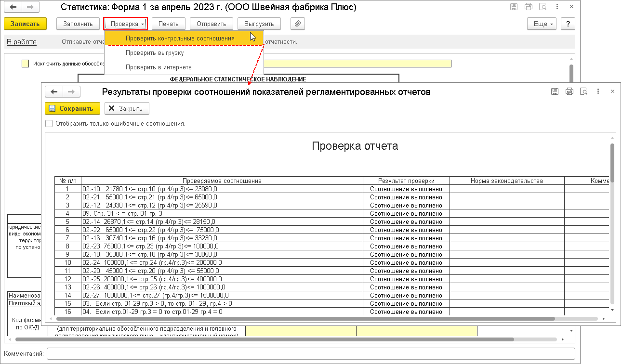Select row '03. Если стр. 01-29 гр.3 > 0'
The width and height of the screenshot is (622, 364).
click(x=222, y=303)
